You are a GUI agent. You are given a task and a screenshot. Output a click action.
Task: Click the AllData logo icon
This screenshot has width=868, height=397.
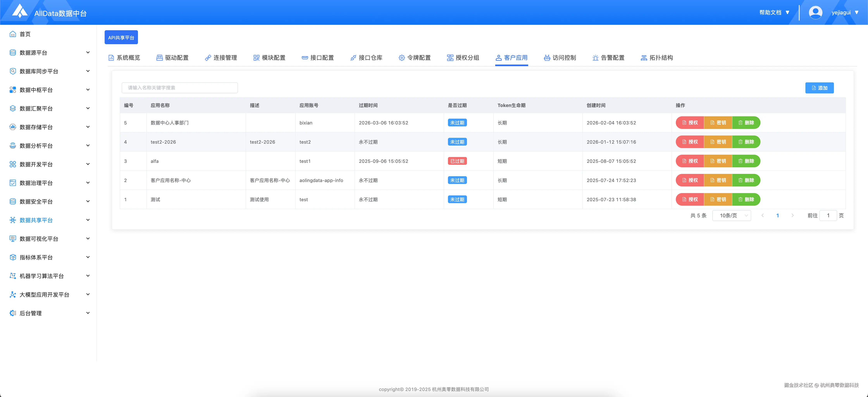[x=20, y=11]
